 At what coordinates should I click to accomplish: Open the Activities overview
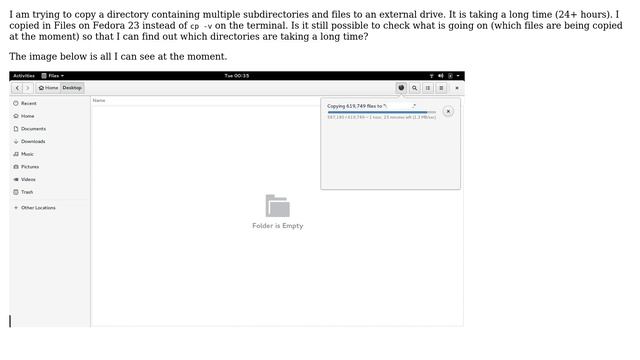pos(24,76)
